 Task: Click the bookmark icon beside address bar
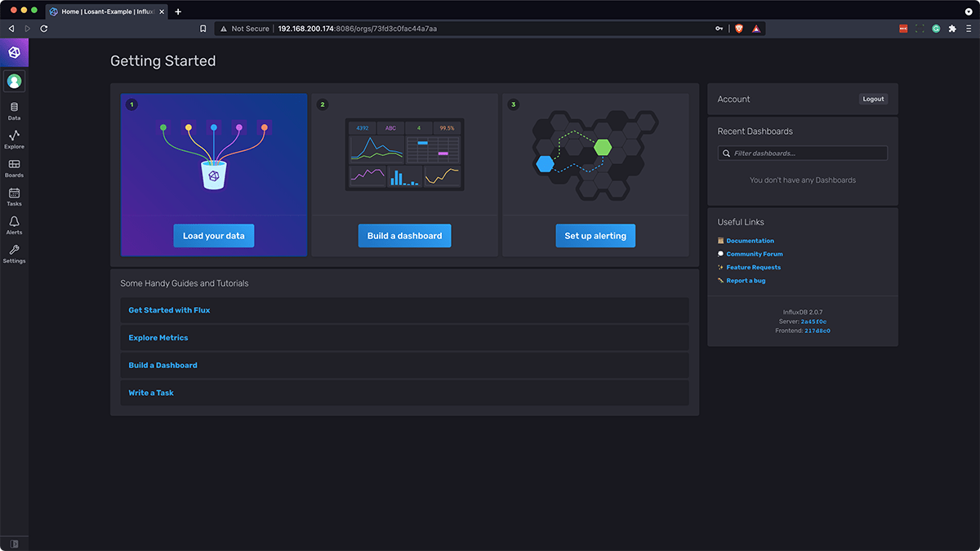coord(203,29)
